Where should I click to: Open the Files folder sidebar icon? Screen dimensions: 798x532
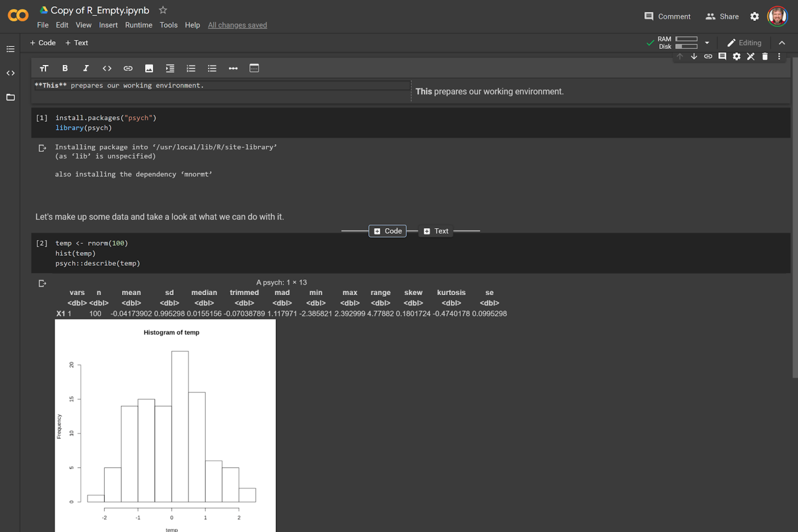point(11,97)
